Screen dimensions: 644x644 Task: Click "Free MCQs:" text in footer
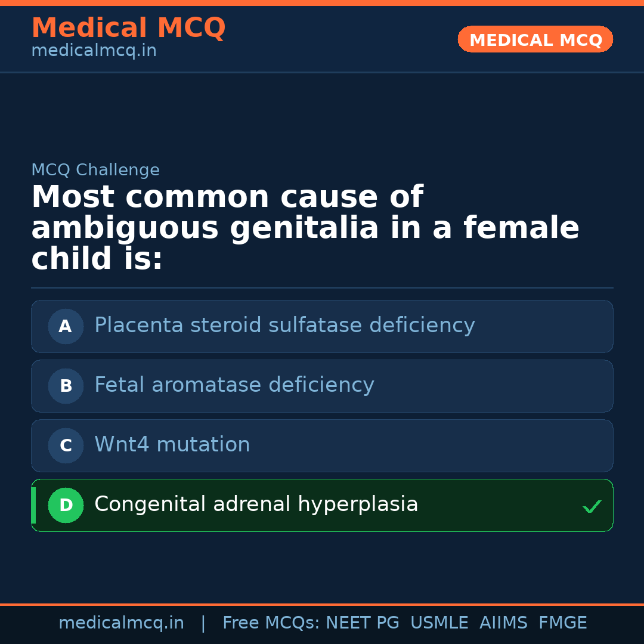tap(271, 623)
